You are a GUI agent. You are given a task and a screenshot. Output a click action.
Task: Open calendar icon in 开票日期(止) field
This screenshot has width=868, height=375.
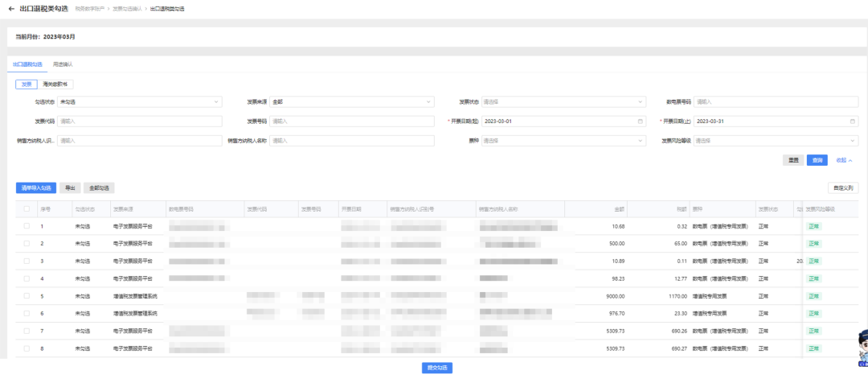click(x=853, y=122)
